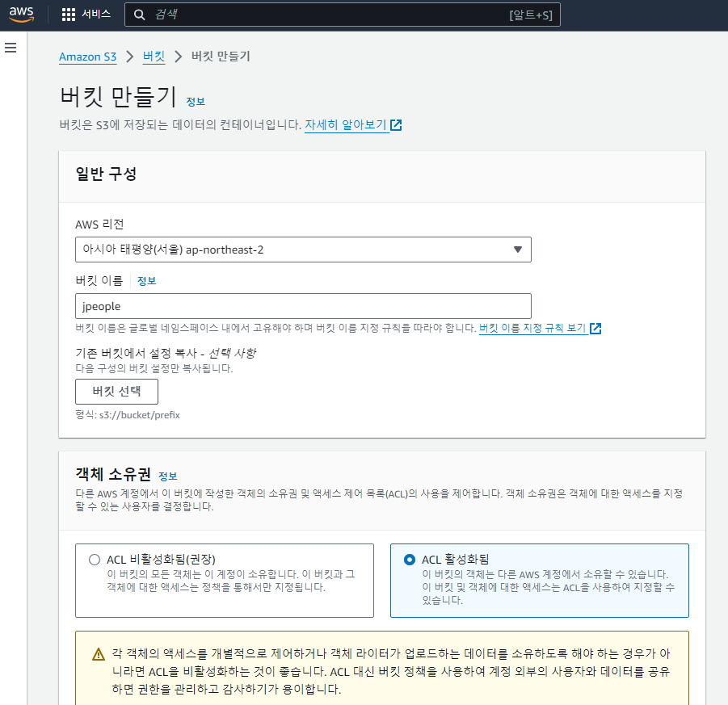
Task: Click the AWS logo home icon
Action: 21,14
